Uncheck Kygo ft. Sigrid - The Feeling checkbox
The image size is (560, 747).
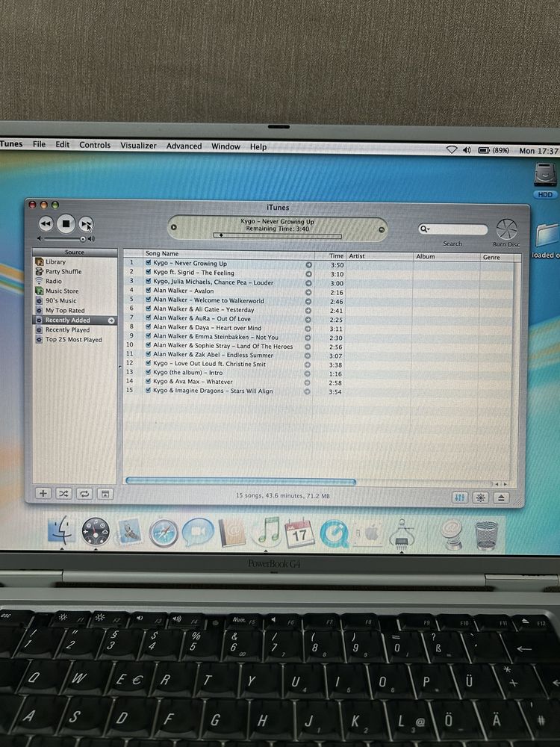pos(149,272)
